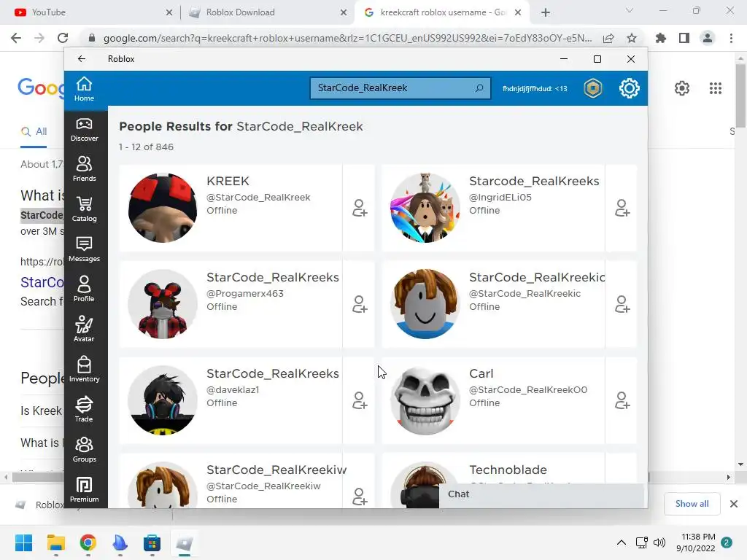The image size is (747, 560).
Task: Show hidden system tray icons
Action: [622, 542]
